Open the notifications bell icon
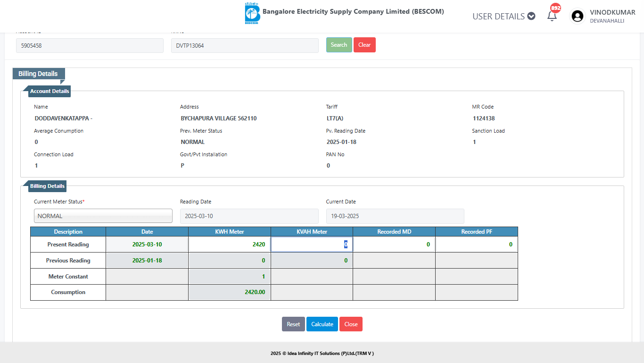 click(552, 16)
